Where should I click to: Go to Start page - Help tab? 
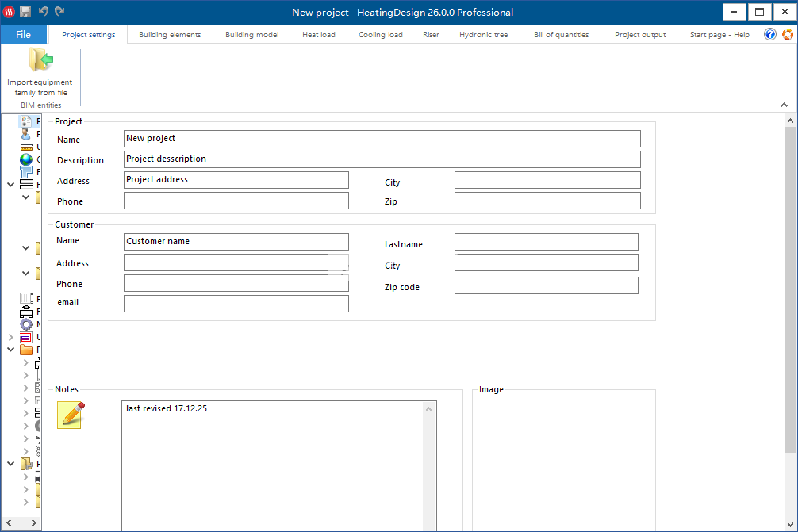(x=719, y=35)
